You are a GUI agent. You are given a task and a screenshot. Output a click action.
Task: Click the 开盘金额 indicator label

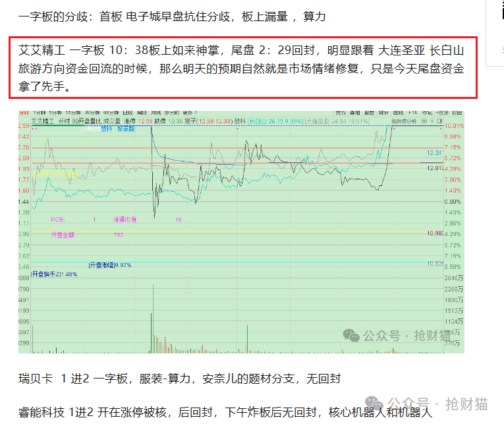pos(63,235)
